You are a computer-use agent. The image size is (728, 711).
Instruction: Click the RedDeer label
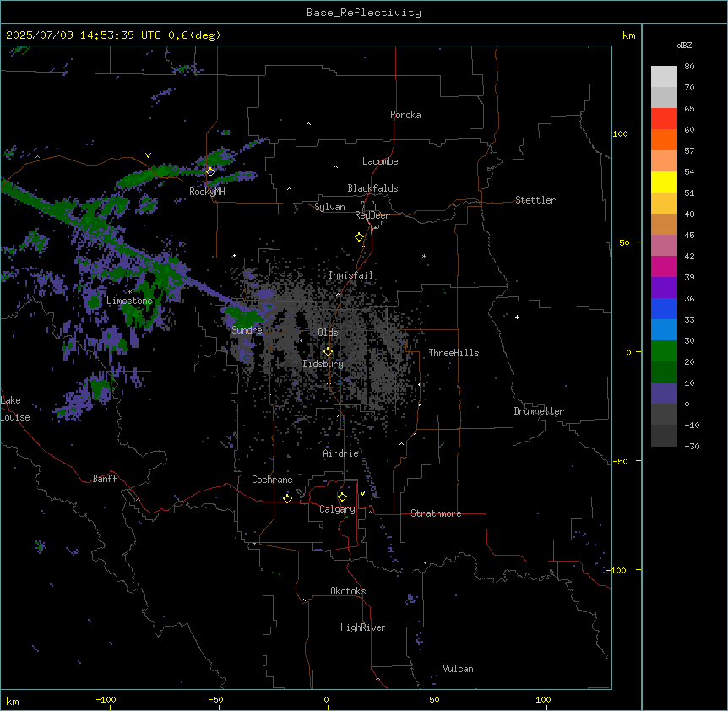click(x=372, y=215)
